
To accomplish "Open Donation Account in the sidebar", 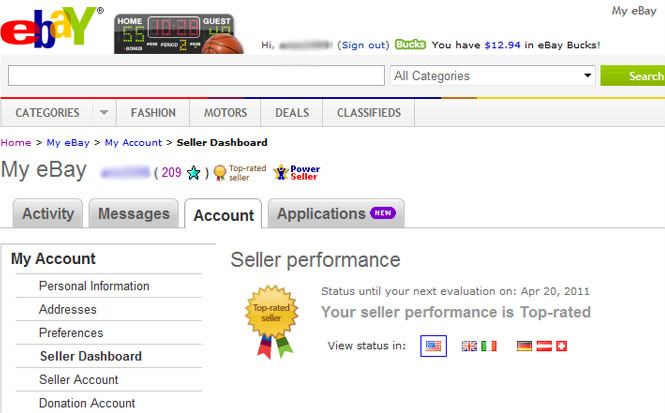I will point(87,403).
